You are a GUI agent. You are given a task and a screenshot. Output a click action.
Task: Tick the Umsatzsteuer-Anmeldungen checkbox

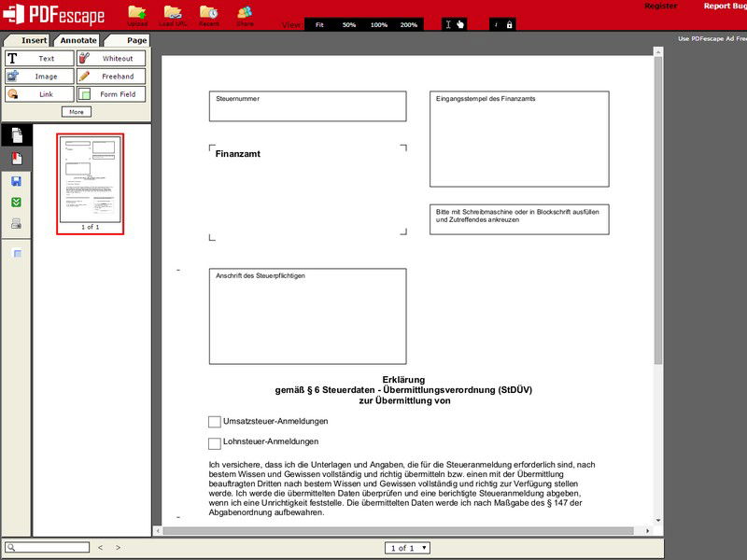[x=215, y=422]
